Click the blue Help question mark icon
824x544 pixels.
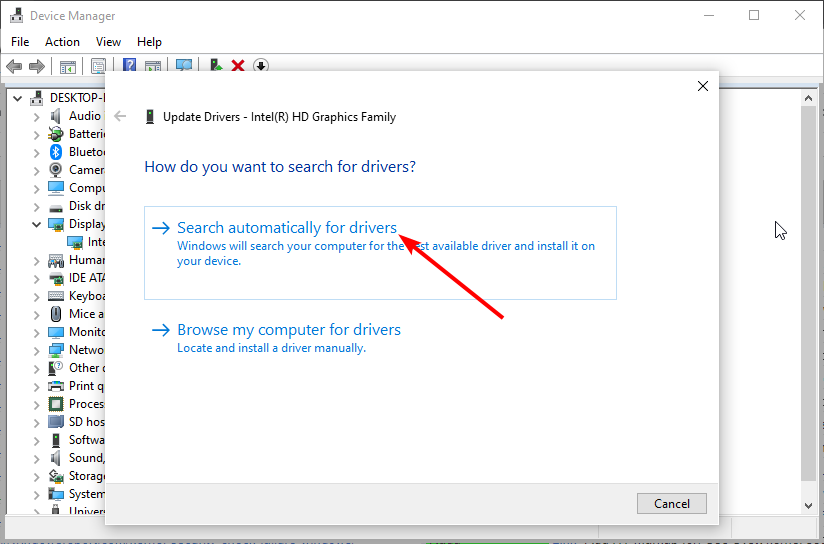click(x=129, y=66)
